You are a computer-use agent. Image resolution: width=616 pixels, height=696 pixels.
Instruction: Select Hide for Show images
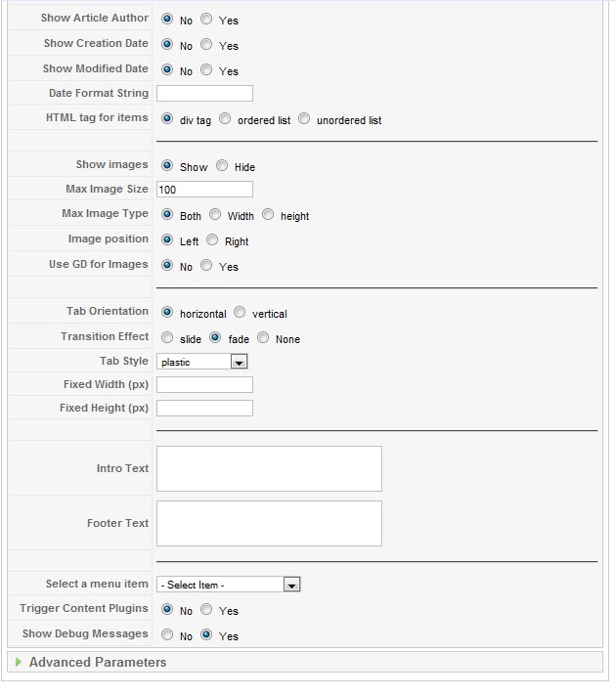222,165
